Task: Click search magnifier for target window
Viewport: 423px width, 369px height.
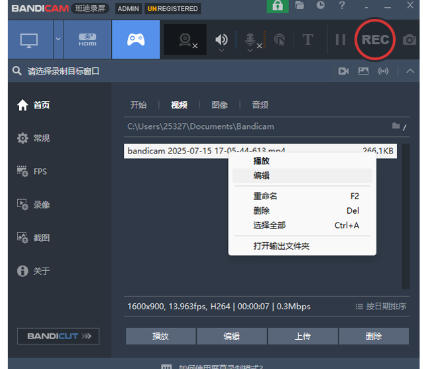Action: (x=17, y=71)
